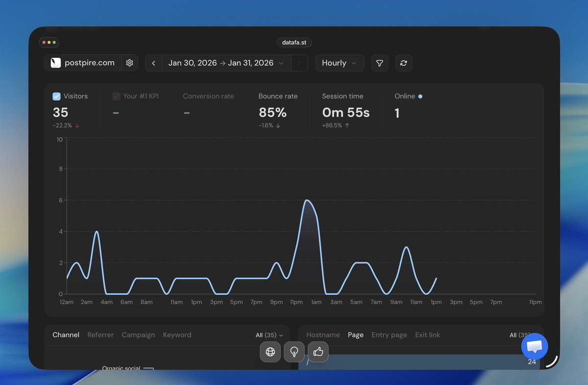Go to next date range arrow
The image size is (588, 385).
pos(299,63)
